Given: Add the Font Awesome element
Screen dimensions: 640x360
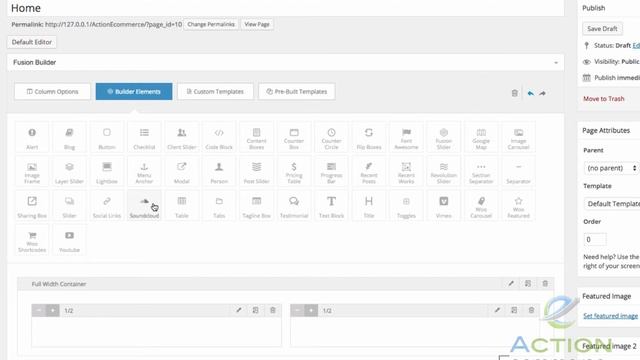Looking at the screenshot, I should pos(407,138).
